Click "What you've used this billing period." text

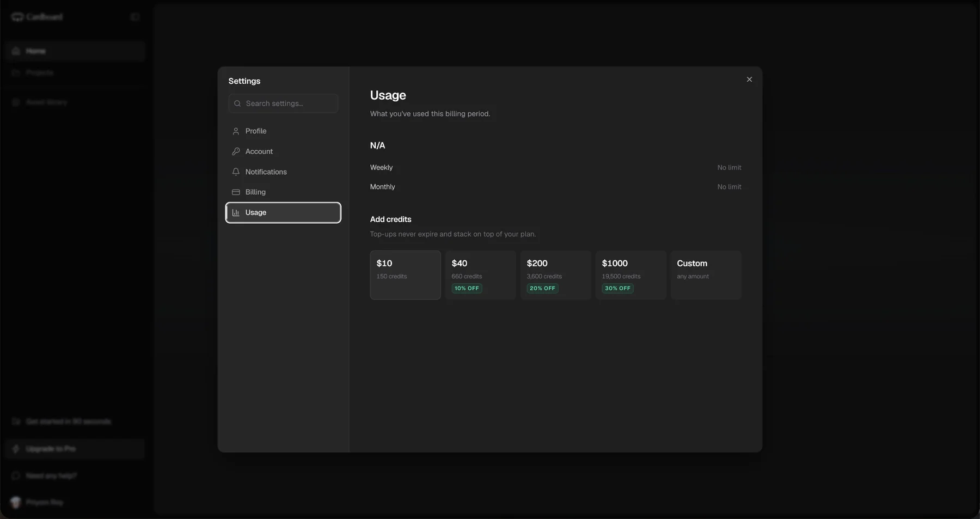tap(430, 114)
